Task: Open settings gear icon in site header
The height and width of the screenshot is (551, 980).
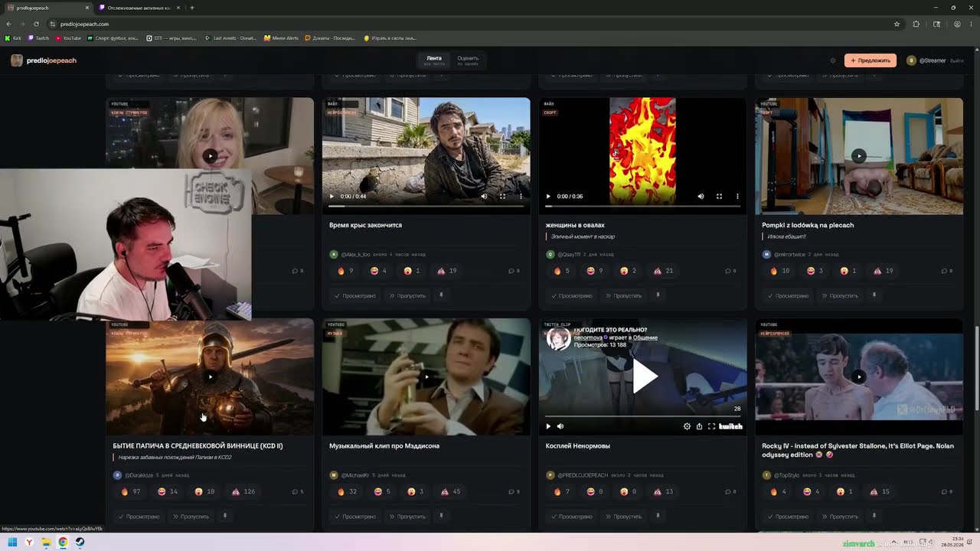Action: (x=833, y=60)
